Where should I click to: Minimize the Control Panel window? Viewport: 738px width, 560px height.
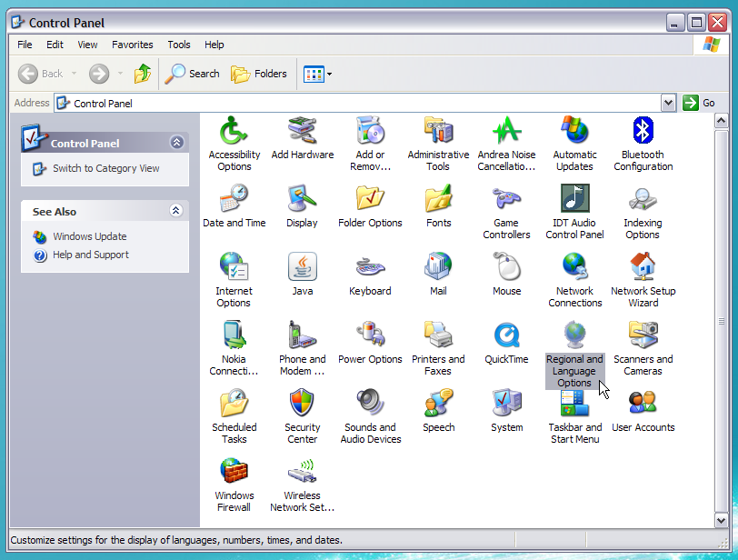pos(674,22)
